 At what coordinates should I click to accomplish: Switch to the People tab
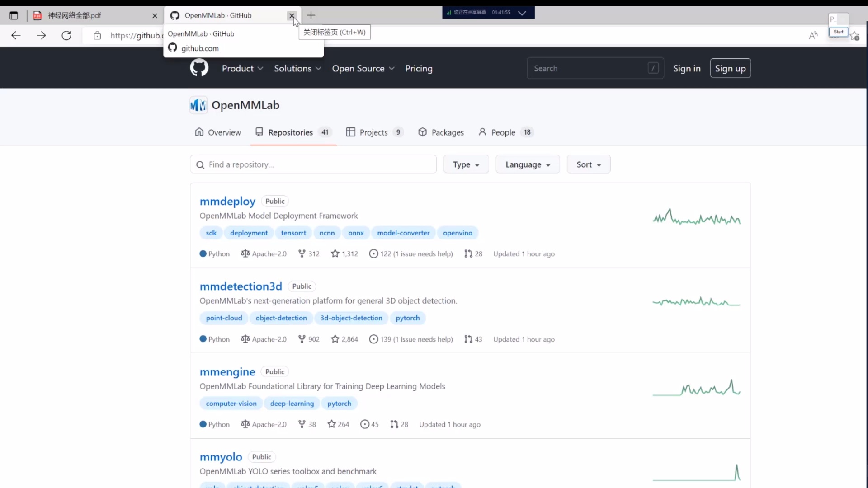click(x=503, y=132)
